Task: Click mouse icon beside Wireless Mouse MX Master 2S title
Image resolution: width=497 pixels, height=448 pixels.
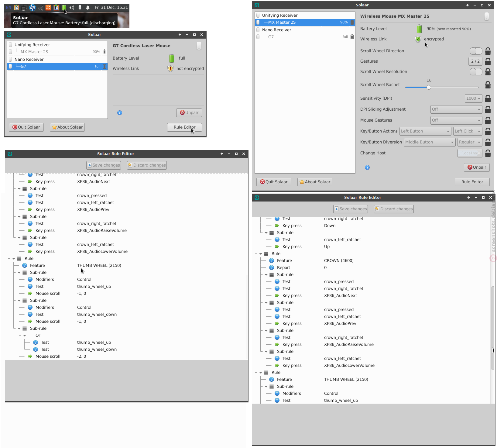Action: coord(487,16)
